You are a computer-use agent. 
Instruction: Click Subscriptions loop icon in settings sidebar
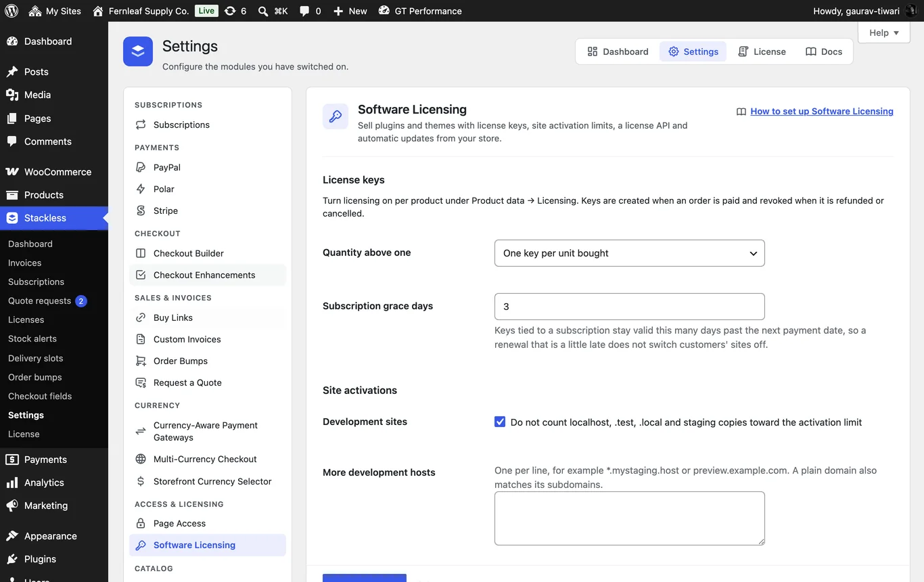coord(141,125)
